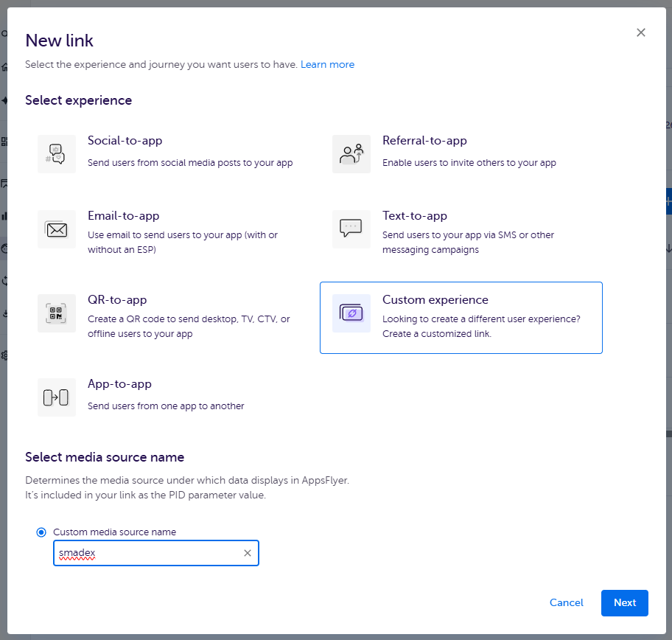Open the Learn more link
672x640 pixels.
[x=327, y=64]
